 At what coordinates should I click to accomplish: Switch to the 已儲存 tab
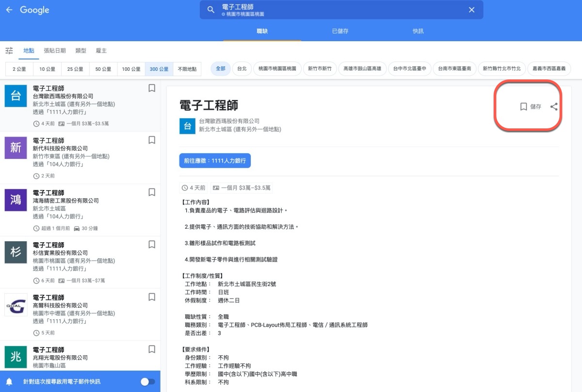[x=340, y=31]
